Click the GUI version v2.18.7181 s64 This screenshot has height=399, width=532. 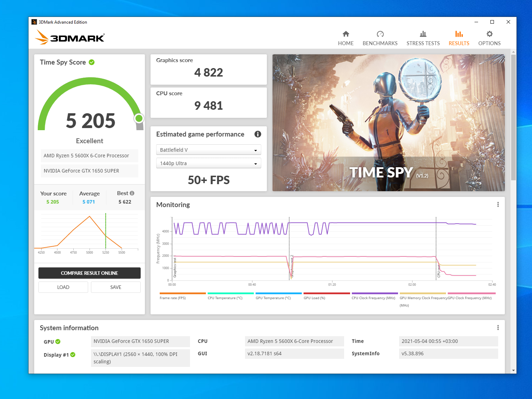pyautogui.click(x=294, y=354)
